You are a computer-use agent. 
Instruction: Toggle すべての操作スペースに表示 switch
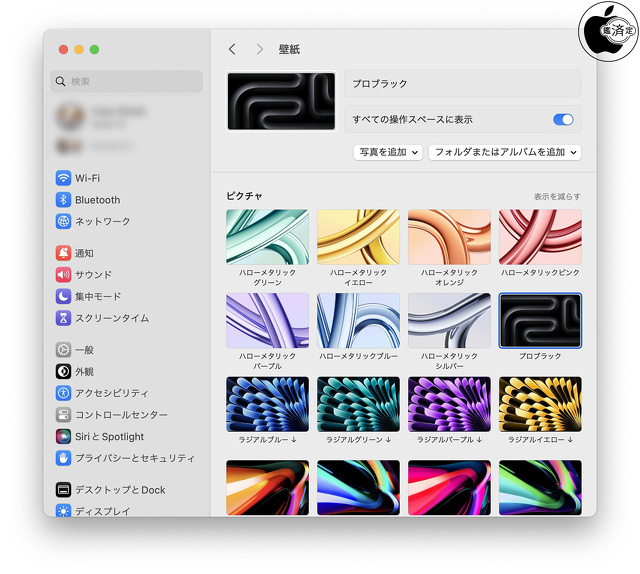click(x=563, y=120)
